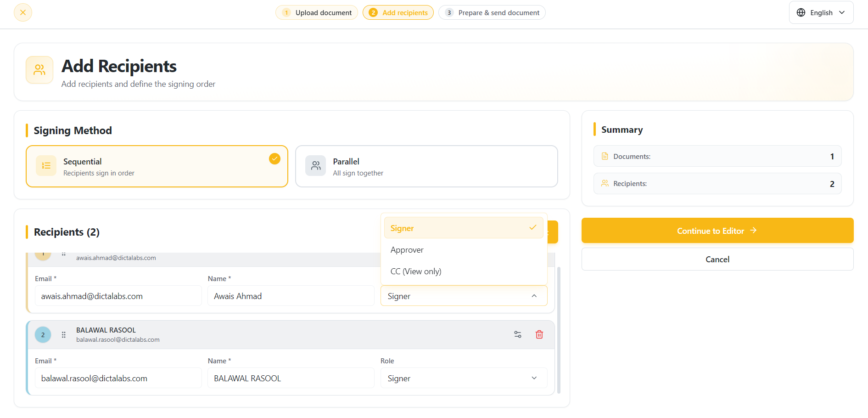The height and width of the screenshot is (418, 868).
Task: Click the Sequential list icon
Action: 46,166
